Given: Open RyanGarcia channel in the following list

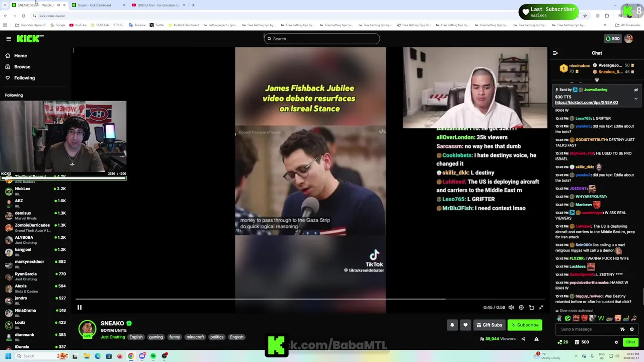Looking at the screenshot, I should 35,276.
